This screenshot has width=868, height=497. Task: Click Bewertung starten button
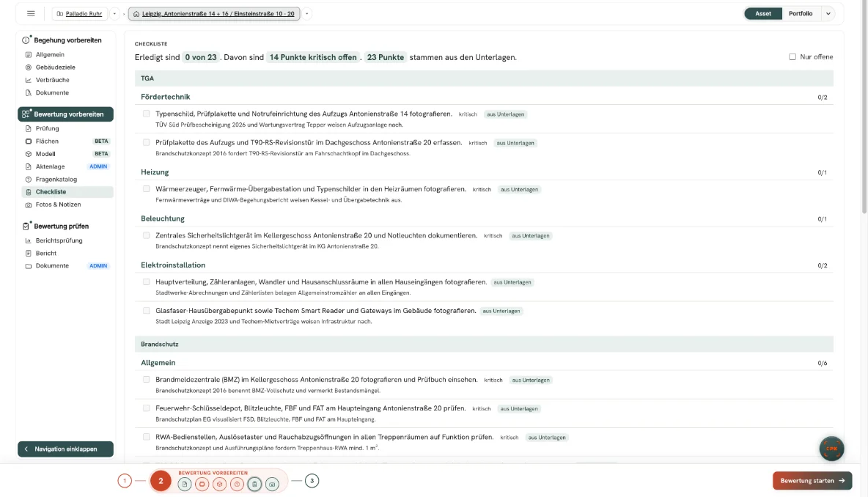click(x=812, y=481)
